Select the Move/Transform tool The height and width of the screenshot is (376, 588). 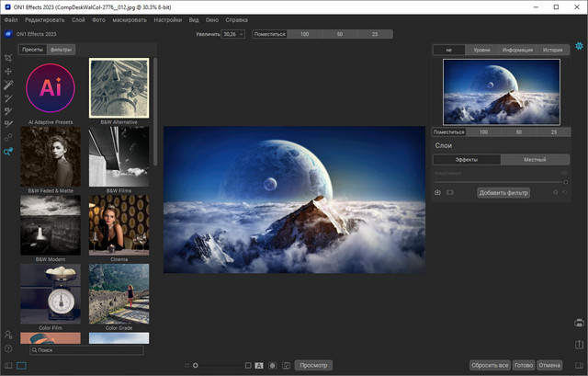click(8, 71)
